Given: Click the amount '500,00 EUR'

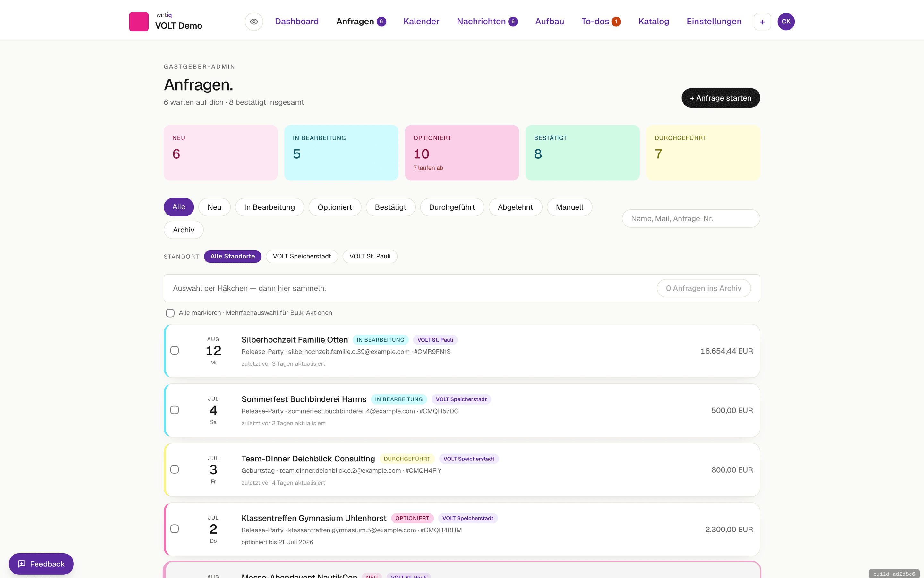Looking at the screenshot, I should pyautogui.click(x=732, y=410).
